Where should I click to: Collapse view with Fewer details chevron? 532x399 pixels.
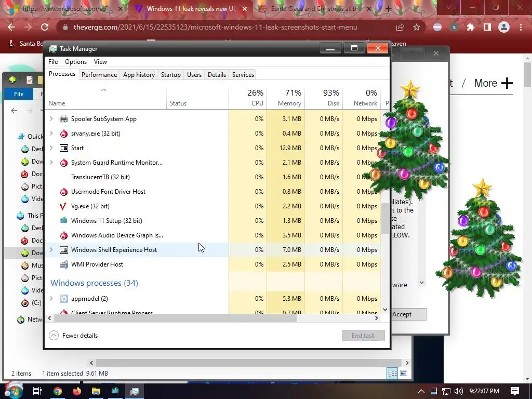pos(54,336)
